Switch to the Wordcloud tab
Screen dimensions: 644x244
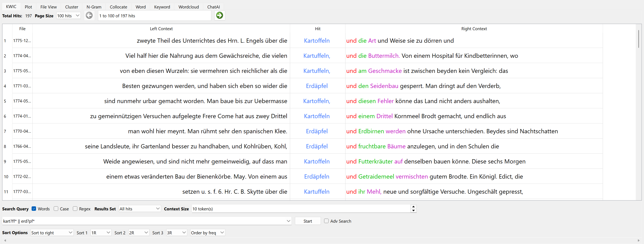point(189,7)
